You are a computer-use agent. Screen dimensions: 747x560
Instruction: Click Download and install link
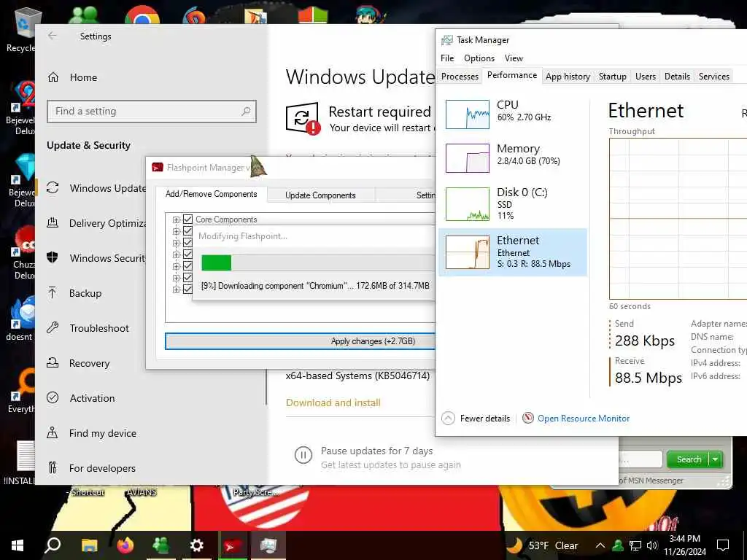click(333, 402)
